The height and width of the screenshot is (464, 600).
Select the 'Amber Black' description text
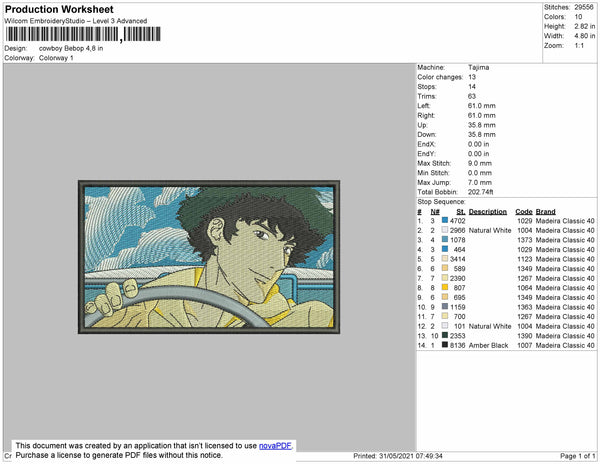pos(489,345)
